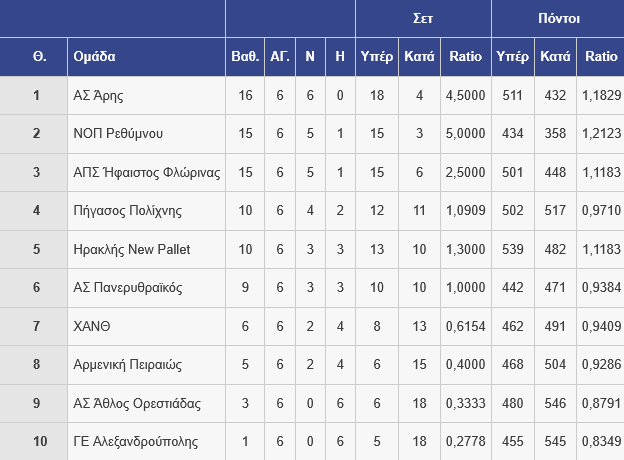Select the Βαθ. column header

[x=245, y=56]
